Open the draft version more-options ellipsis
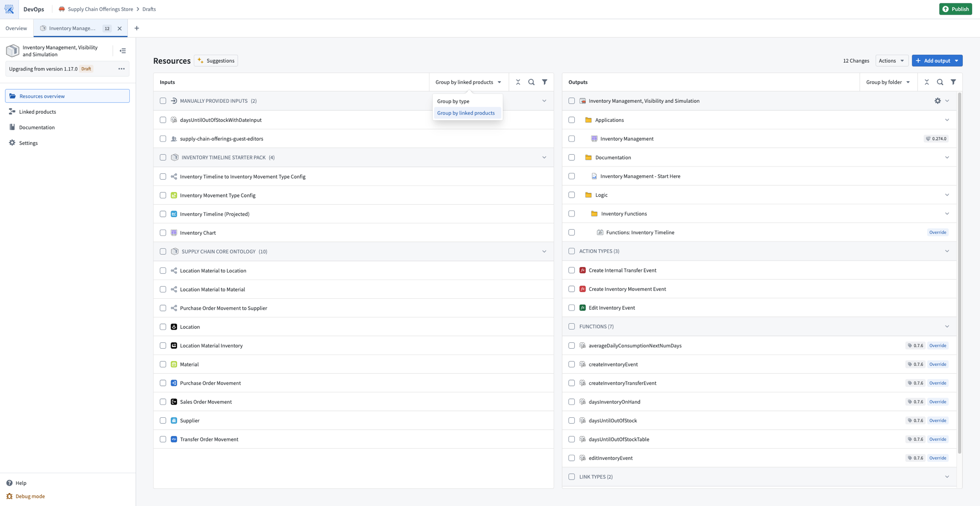The image size is (980, 506). coord(122,69)
